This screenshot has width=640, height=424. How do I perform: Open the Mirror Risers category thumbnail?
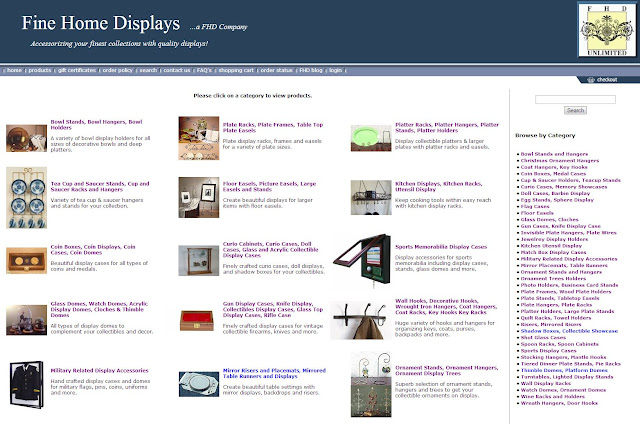pos(199,384)
